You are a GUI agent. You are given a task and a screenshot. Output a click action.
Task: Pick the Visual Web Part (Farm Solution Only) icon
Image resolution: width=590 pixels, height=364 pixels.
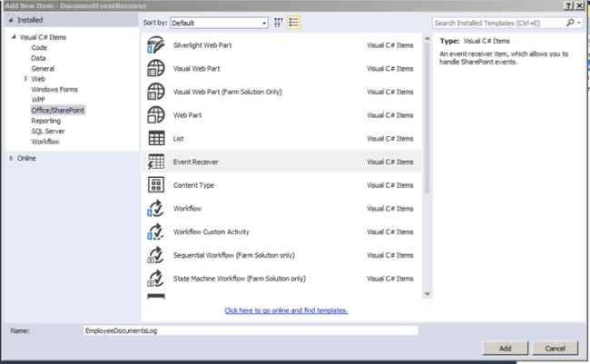tap(156, 92)
